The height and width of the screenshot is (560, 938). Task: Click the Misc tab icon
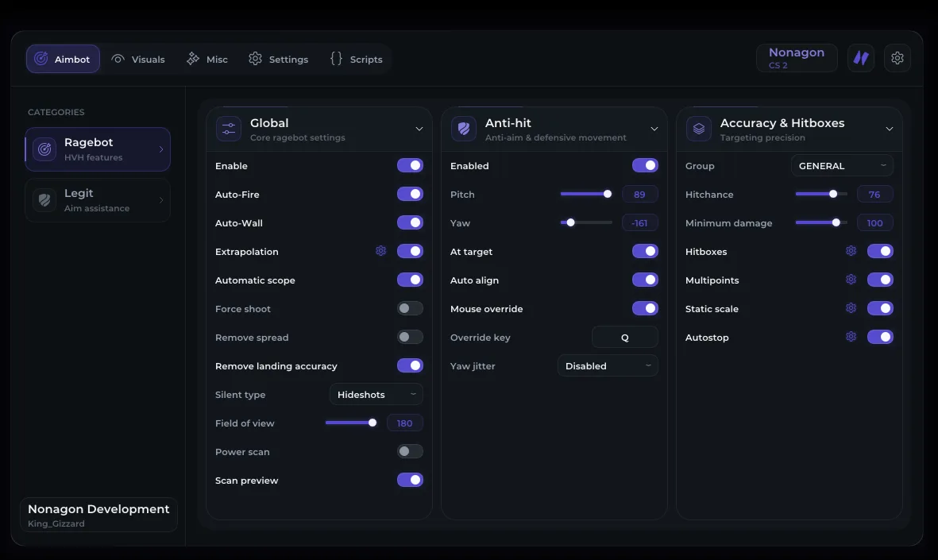click(193, 58)
